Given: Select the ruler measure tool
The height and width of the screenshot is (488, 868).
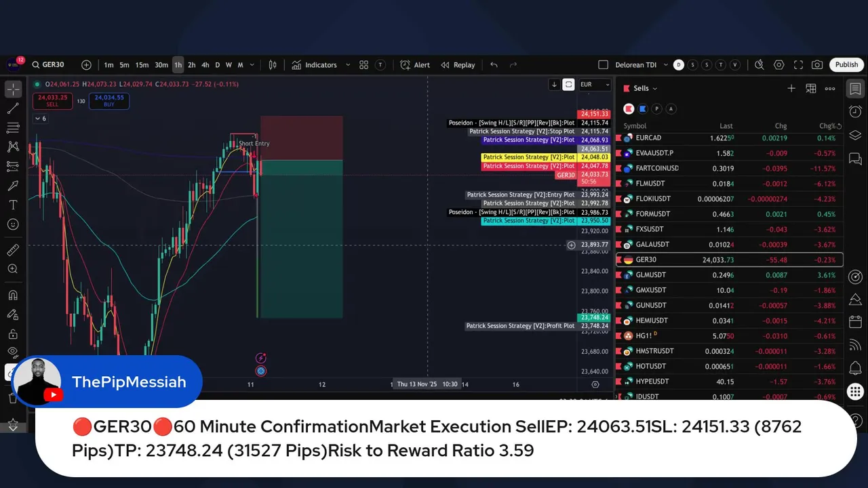Looking at the screenshot, I should tap(13, 250).
